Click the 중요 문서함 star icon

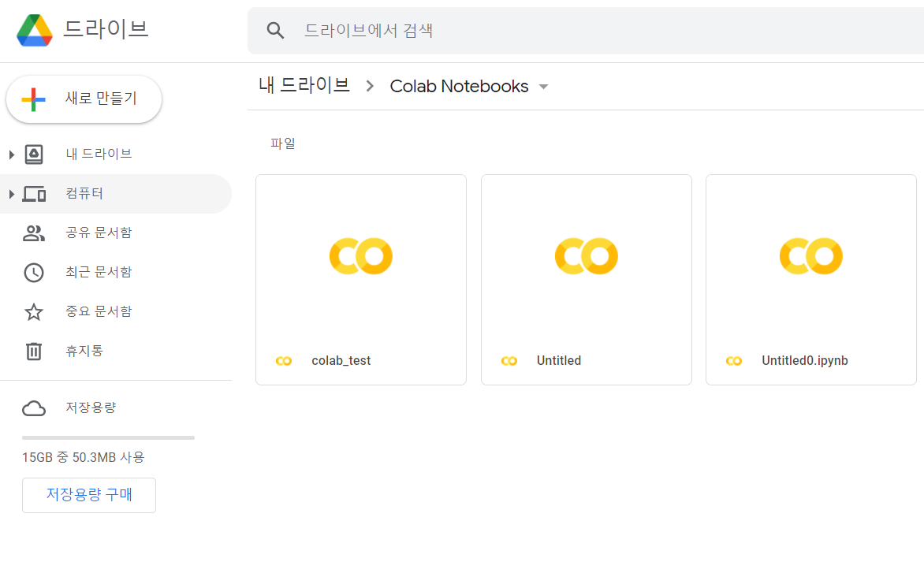coord(34,311)
